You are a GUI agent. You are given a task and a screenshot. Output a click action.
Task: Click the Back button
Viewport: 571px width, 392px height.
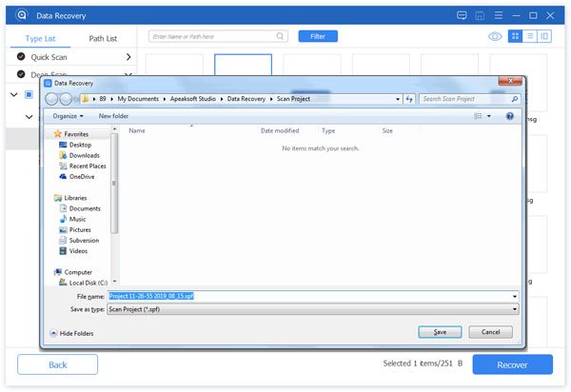[57, 364]
